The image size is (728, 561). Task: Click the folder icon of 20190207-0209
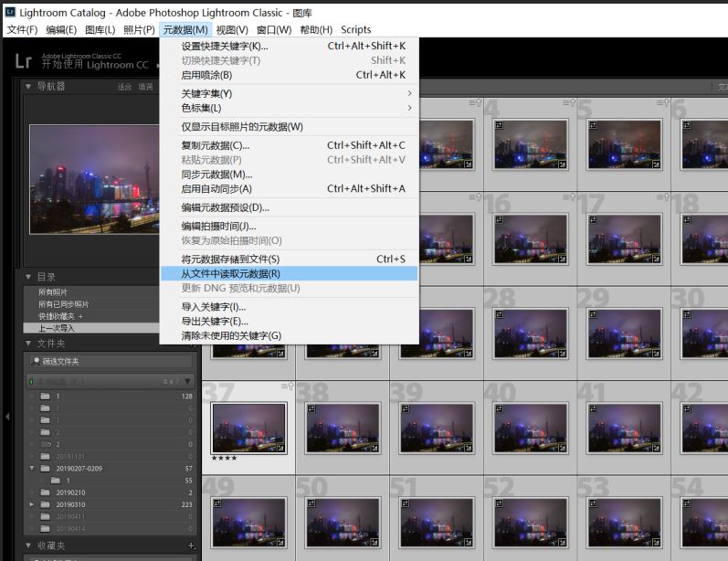click(x=46, y=468)
